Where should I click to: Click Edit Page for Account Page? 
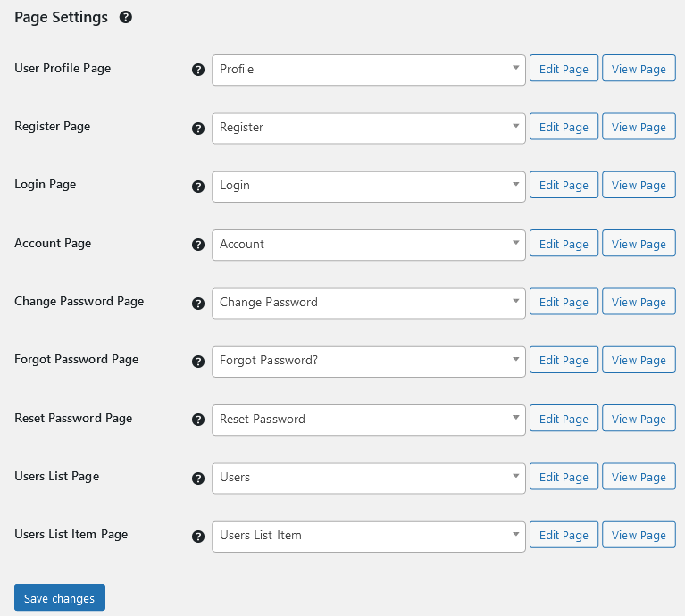(564, 243)
